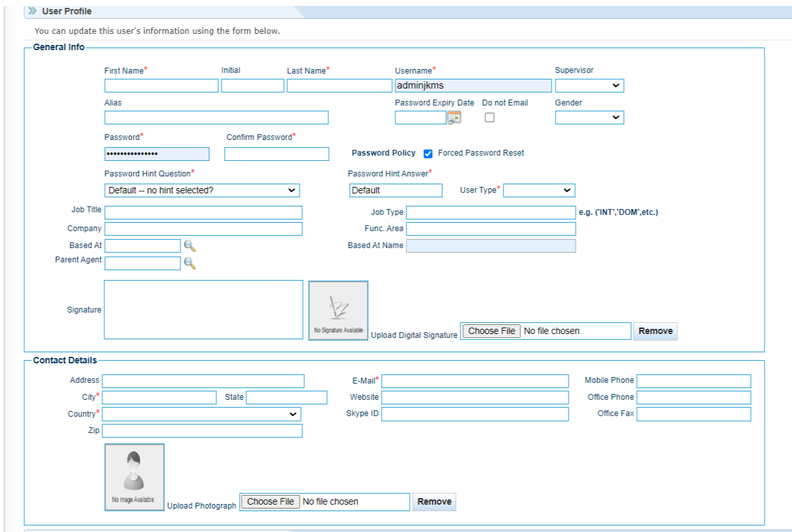Choose a file for digital signature upload
The height and width of the screenshot is (532, 792).
(492, 331)
